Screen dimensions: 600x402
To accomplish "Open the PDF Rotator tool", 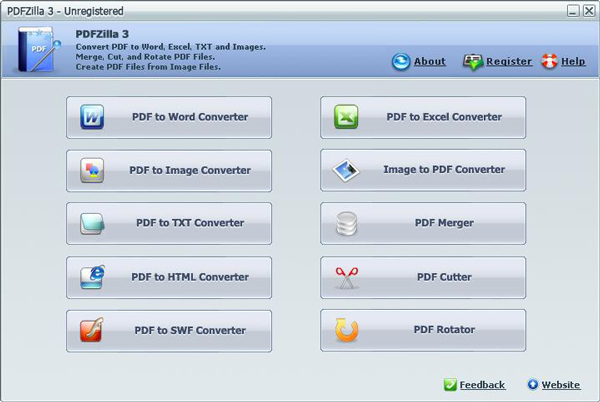I will [423, 330].
